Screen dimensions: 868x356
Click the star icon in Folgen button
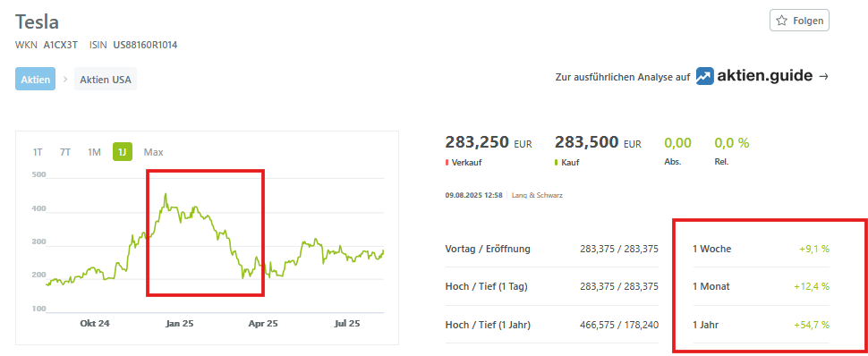click(x=781, y=21)
